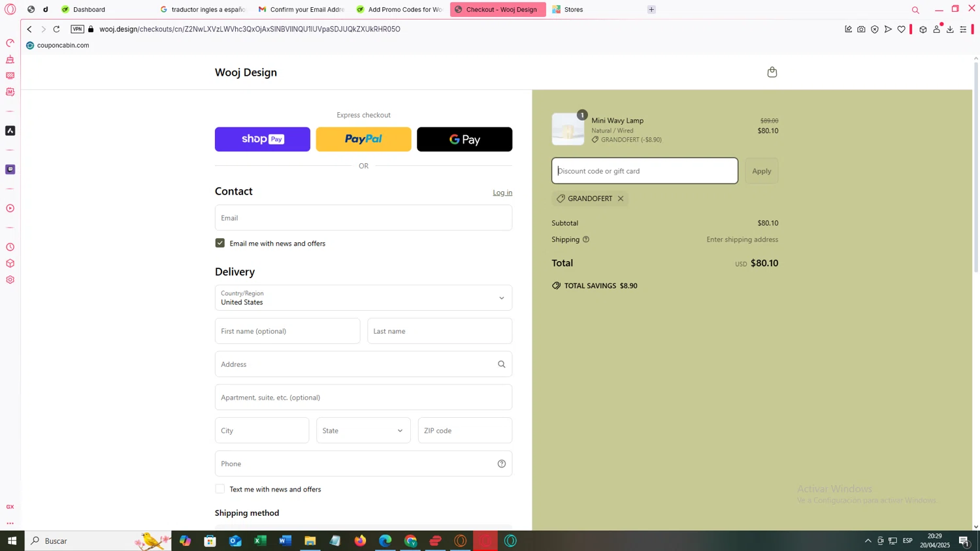The width and height of the screenshot is (980, 551).
Task: Focus the Discount code or gift card field
Action: 645,171
